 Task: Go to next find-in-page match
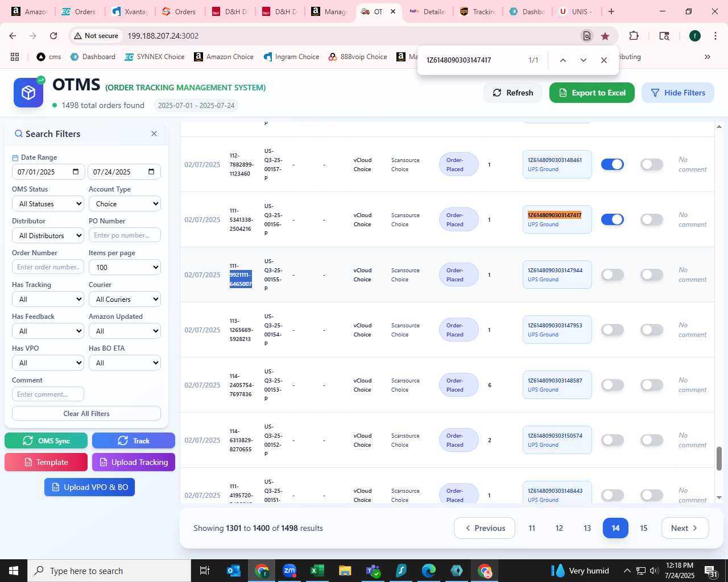coord(583,60)
